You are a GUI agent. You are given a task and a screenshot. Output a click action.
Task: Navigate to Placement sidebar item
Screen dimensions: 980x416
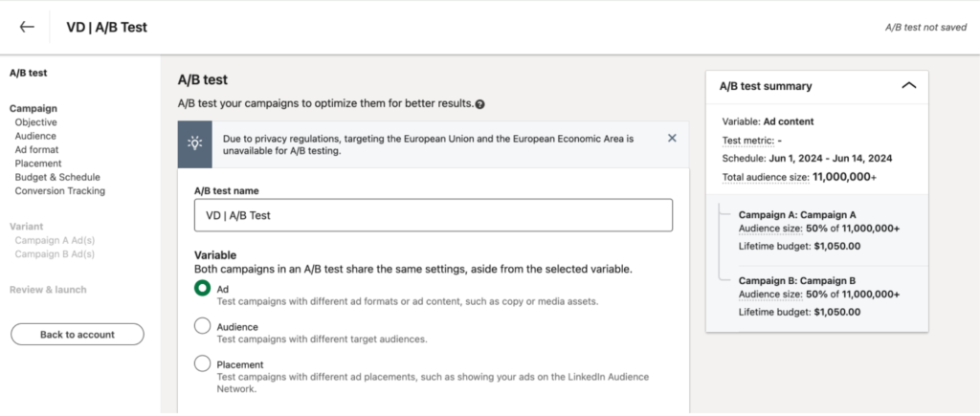[38, 164]
